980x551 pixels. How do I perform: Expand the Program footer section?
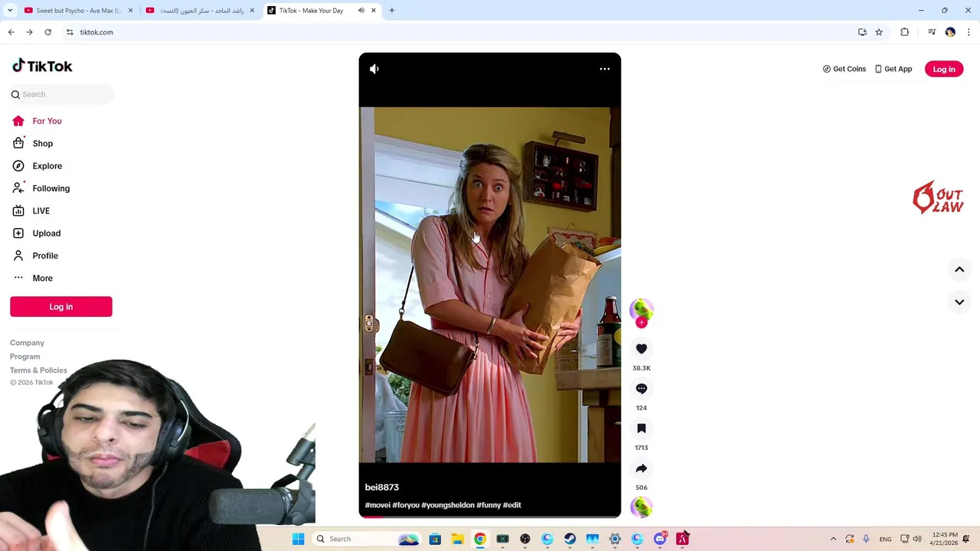pyautogui.click(x=24, y=357)
